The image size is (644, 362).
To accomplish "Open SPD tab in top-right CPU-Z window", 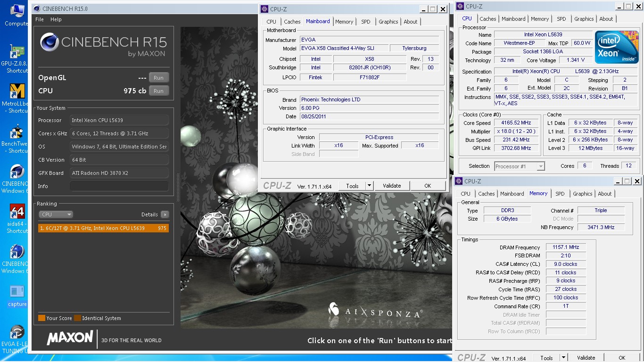I will 561,19.
